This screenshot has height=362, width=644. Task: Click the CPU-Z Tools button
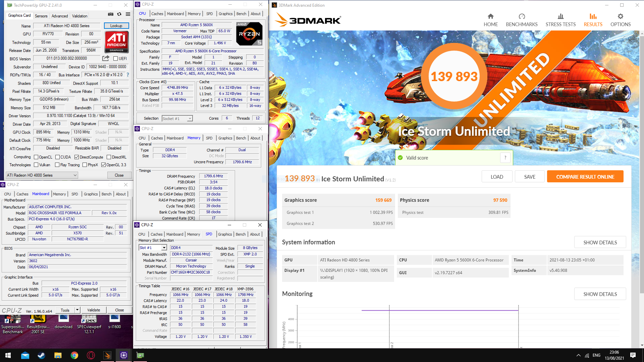click(65, 310)
